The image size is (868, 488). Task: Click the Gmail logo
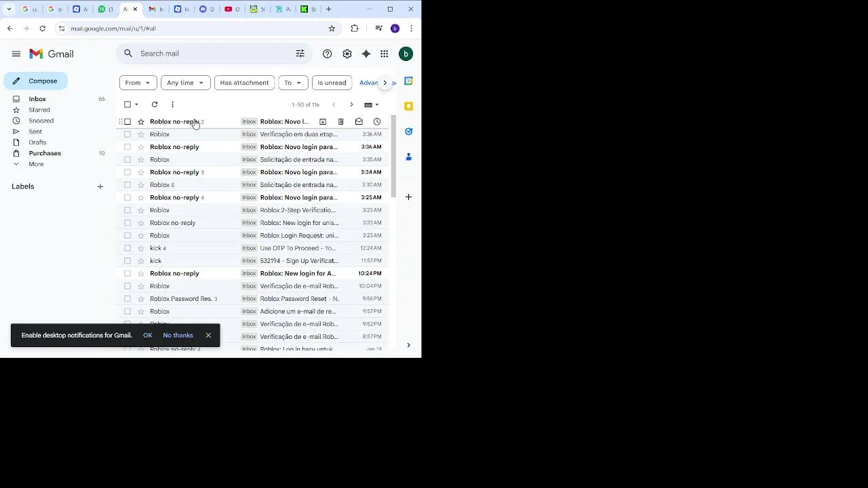pyautogui.click(x=52, y=54)
